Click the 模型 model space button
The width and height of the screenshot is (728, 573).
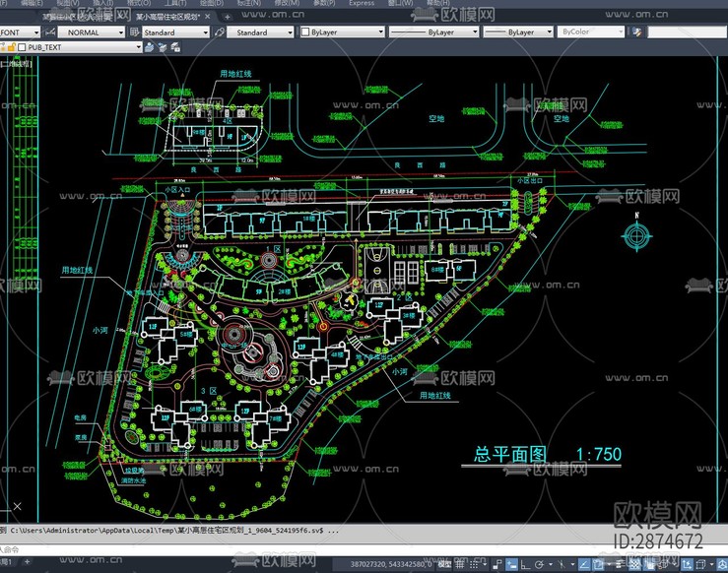444,564
